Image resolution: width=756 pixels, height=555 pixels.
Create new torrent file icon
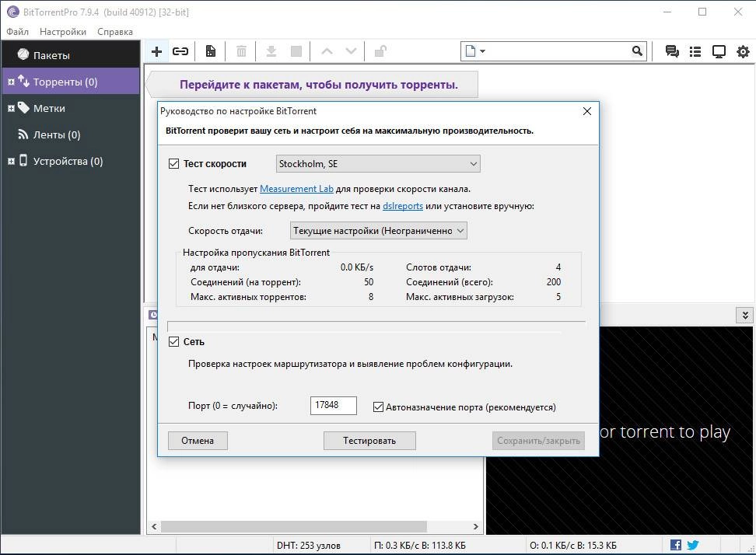[211, 51]
